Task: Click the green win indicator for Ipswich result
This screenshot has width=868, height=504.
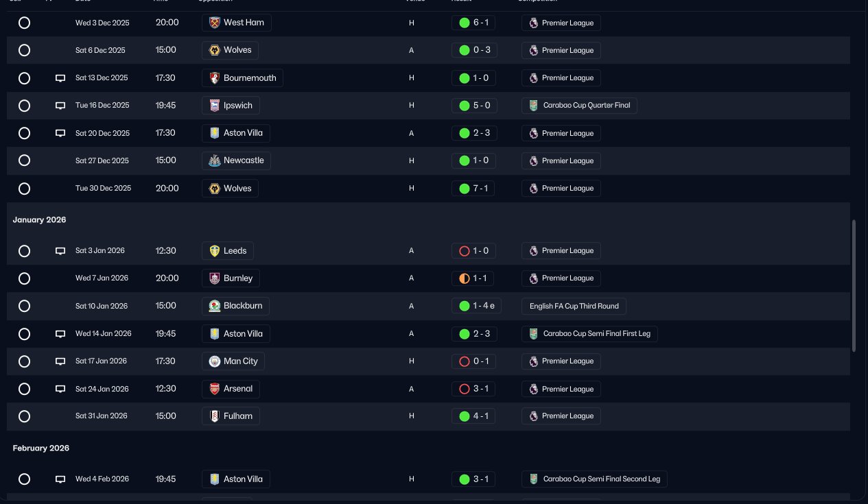Action: pyautogui.click(x=464, y=106)
